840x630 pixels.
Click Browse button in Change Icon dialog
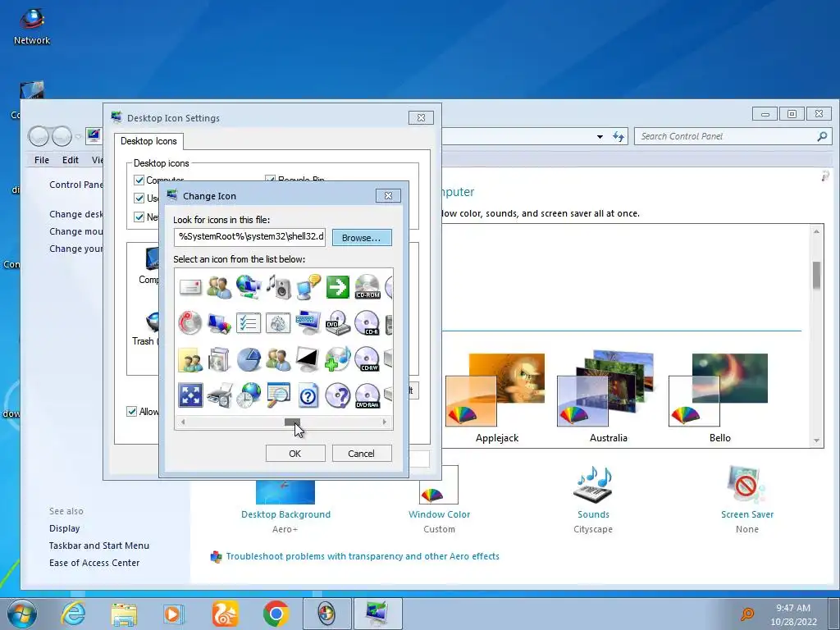pyautogui.click(x=362, y=238)
